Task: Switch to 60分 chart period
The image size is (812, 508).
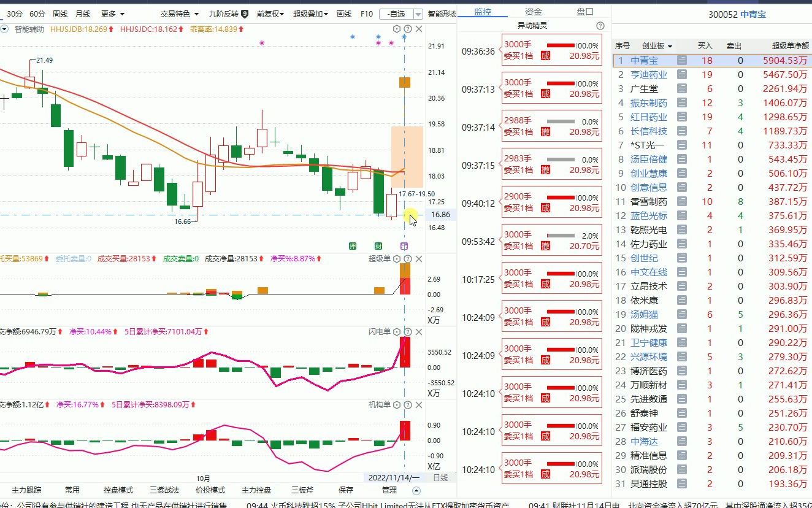Action: (x=37, y=13)
